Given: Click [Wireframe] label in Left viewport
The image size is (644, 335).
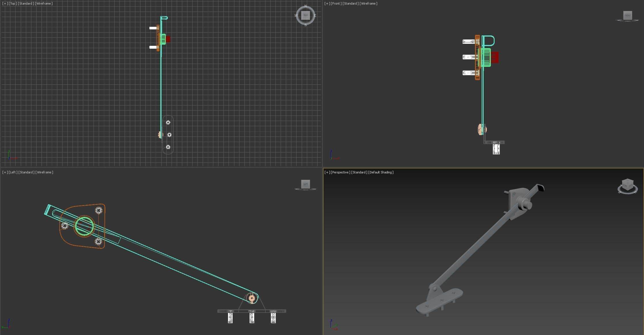Looking at the screenshot, I should (44, 172).
